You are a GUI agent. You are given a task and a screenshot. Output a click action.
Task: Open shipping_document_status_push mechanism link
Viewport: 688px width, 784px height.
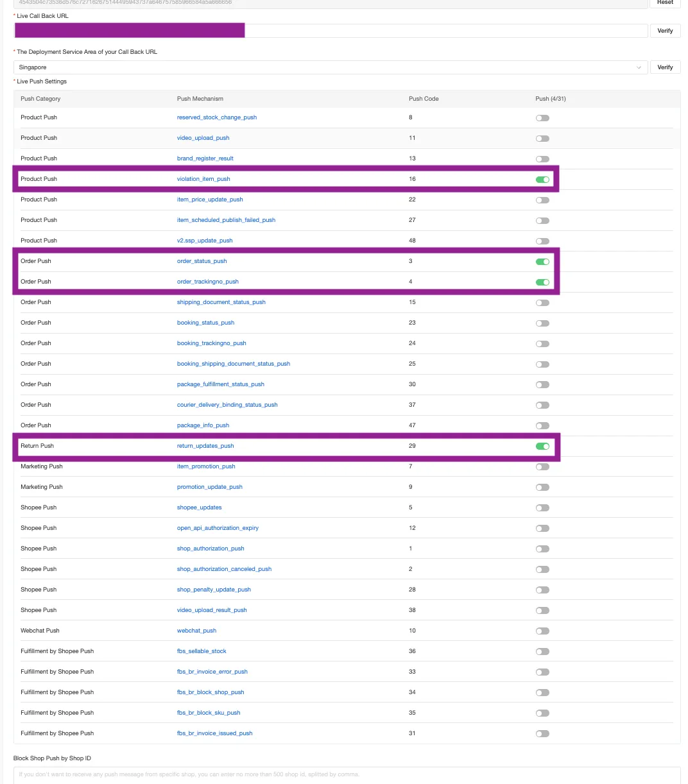pyautogui.click(x=221, y=302)
